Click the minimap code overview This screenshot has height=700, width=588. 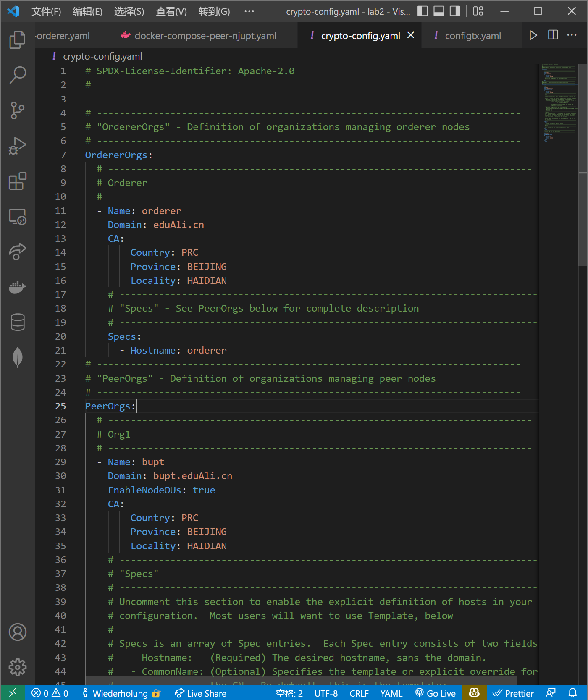(x=560, y=104)
